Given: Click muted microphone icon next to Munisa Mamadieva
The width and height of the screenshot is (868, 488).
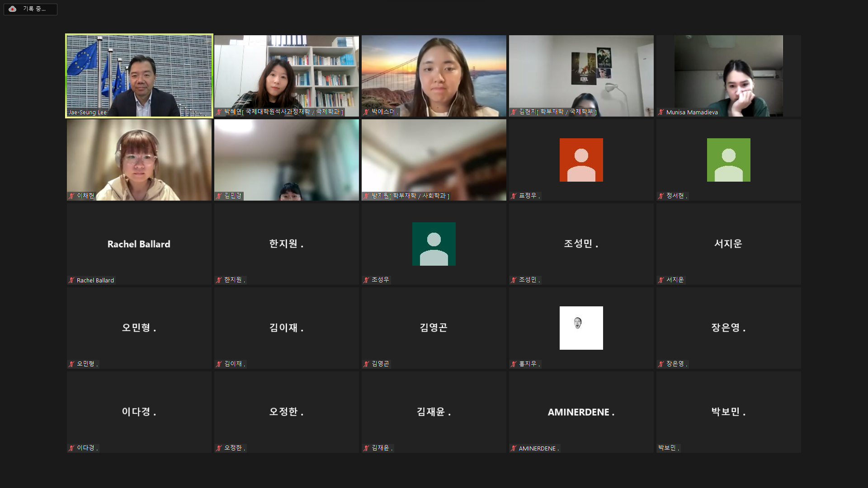Looking at the screenshot, I should pos(661,112).
